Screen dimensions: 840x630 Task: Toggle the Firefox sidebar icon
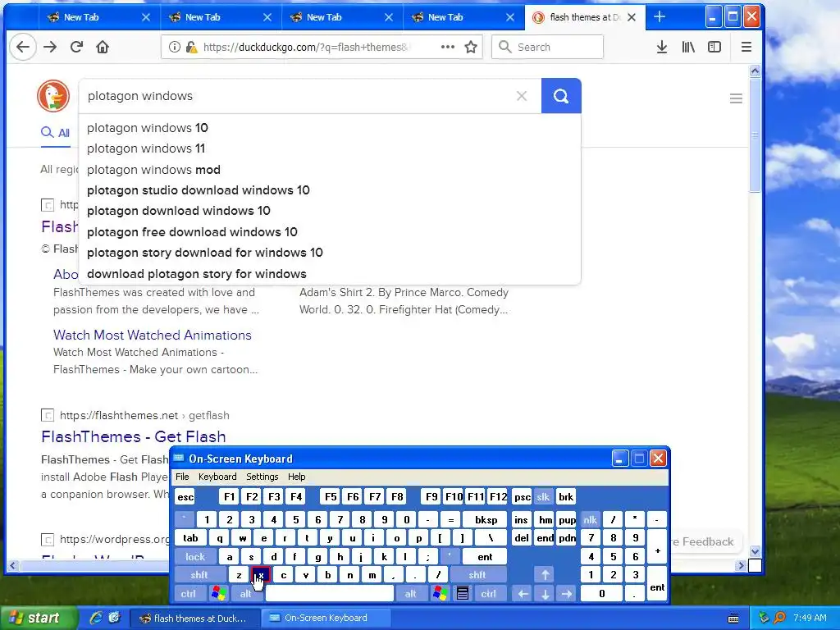714,47
